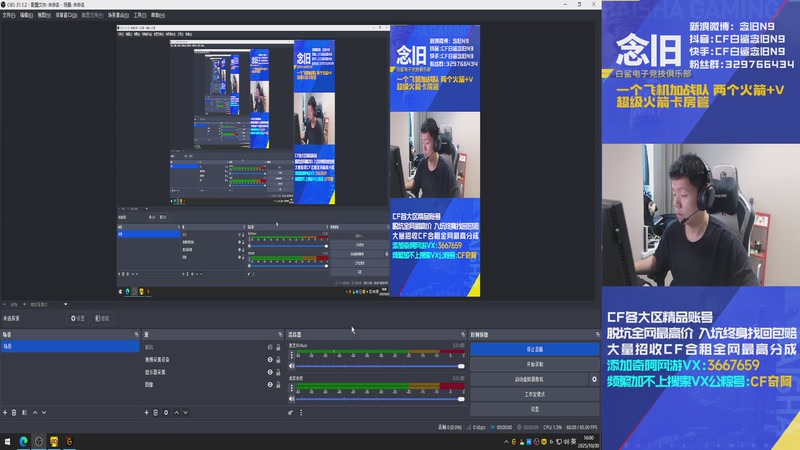The image size is (800, 450).
Task: Open the 视图(V) menu
Action: 44,15
